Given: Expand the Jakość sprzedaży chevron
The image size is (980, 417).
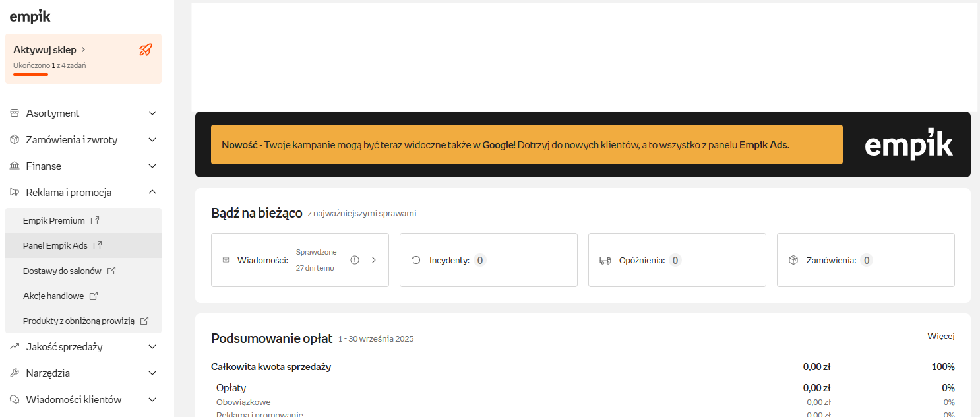Looking at the screenshot, I should pyautogui.click(x=152, y=347).
